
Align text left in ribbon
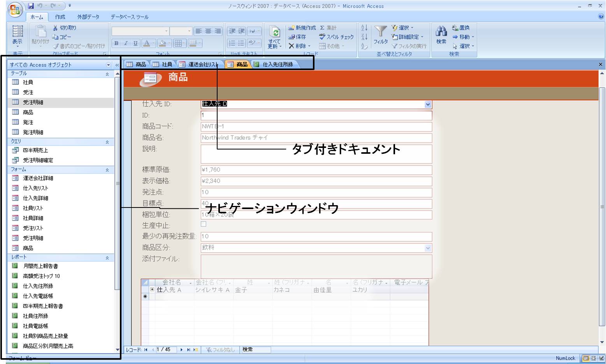point(198,31)
